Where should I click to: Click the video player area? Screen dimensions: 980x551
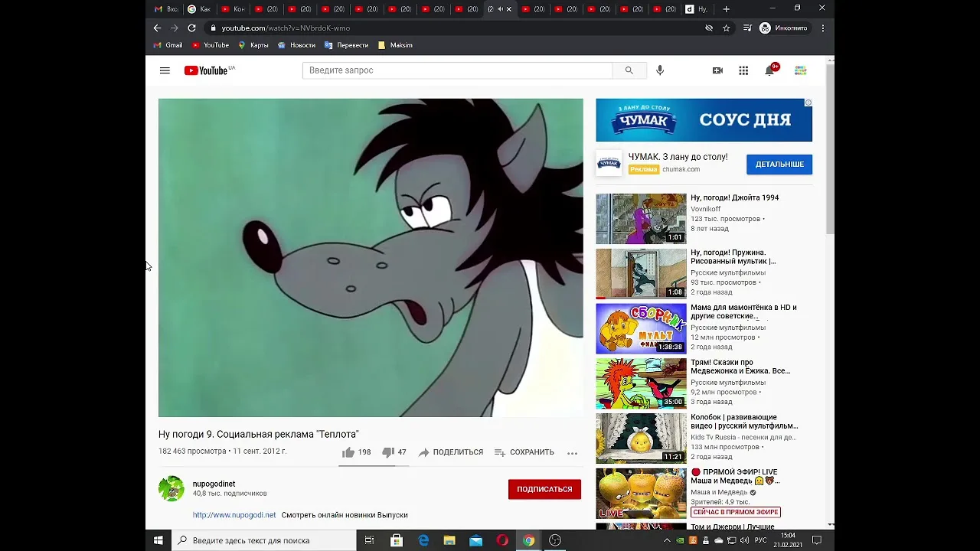coord(371,258)
